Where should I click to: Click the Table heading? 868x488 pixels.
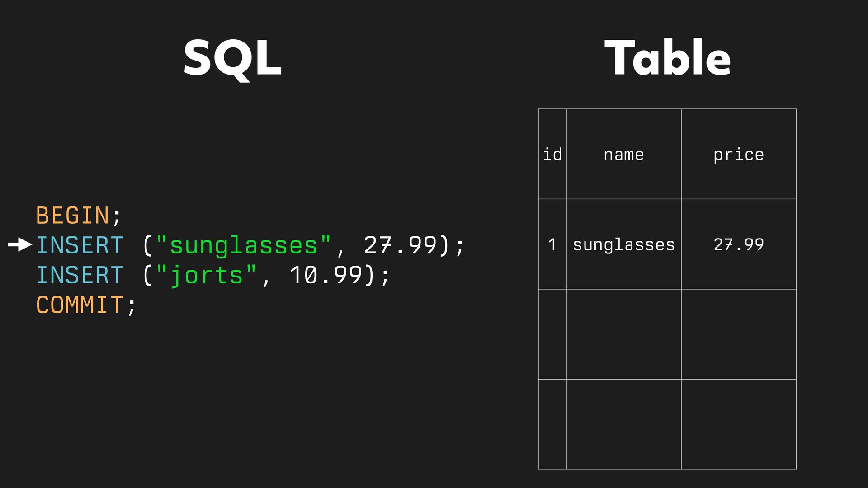(667, 58)
